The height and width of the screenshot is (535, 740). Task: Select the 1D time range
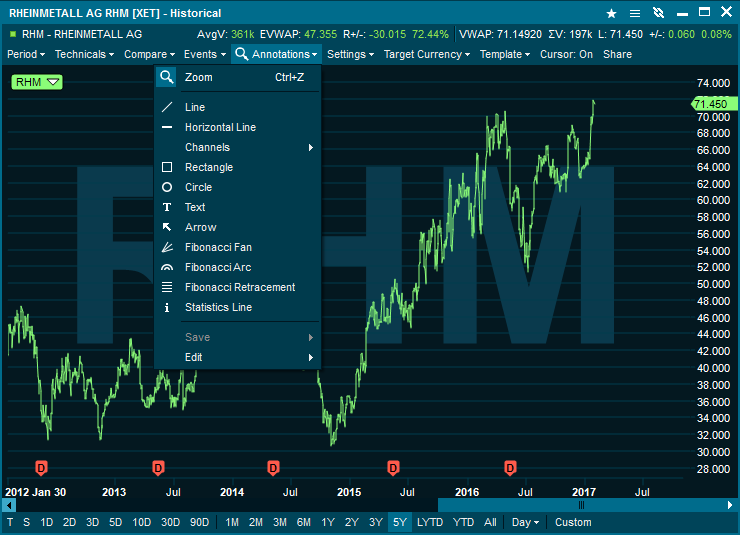(x=47, y=522)
